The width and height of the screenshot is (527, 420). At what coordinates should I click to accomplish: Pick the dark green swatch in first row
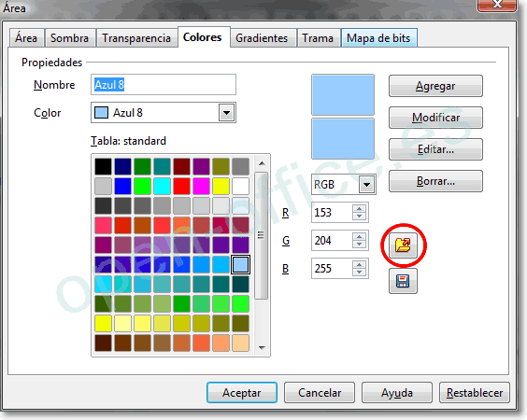[x=143, y=166]
